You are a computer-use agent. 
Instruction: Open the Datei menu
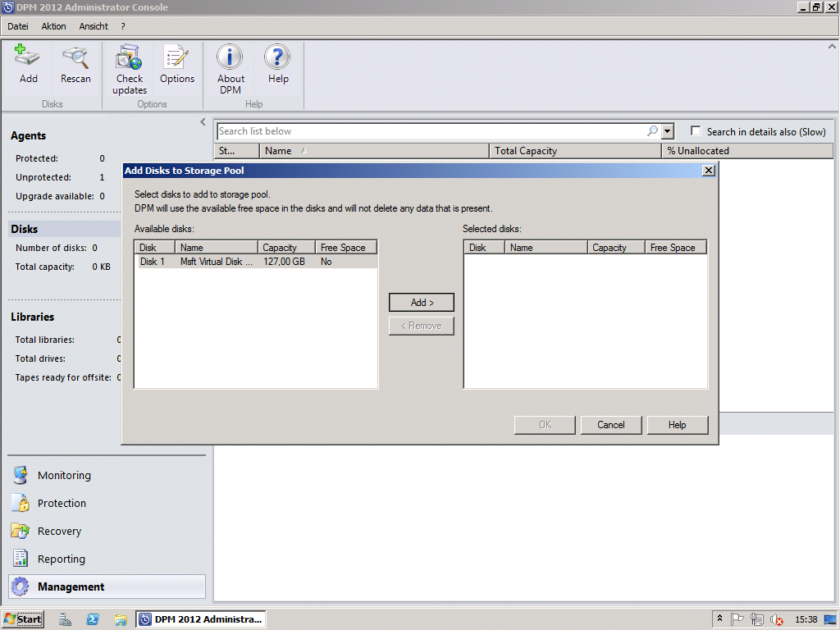coord(18,26)
